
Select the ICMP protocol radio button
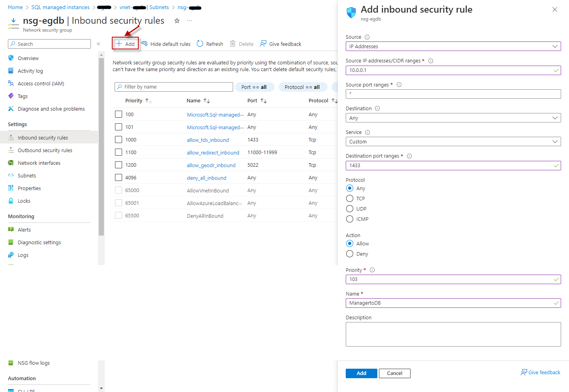(x=350, y=219)
